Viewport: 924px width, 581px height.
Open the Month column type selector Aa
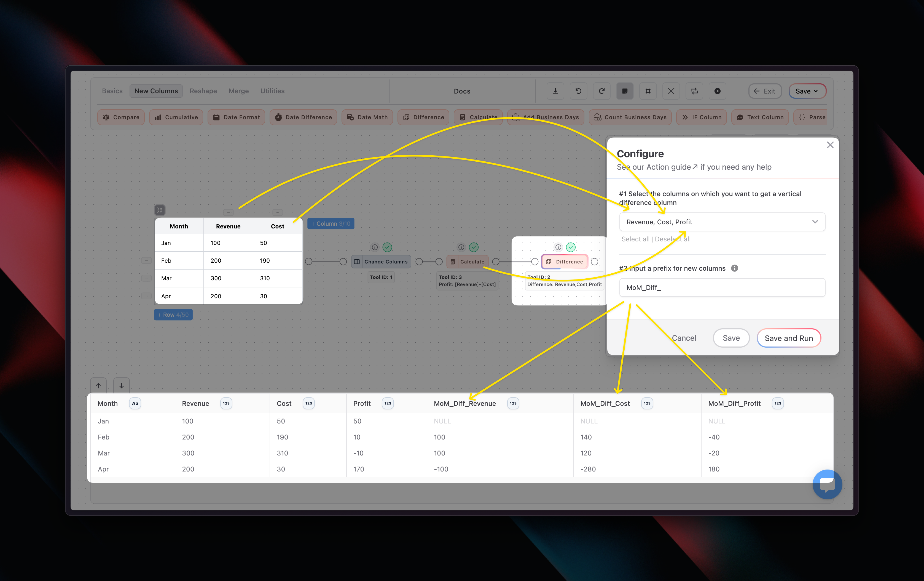[135, 403]
